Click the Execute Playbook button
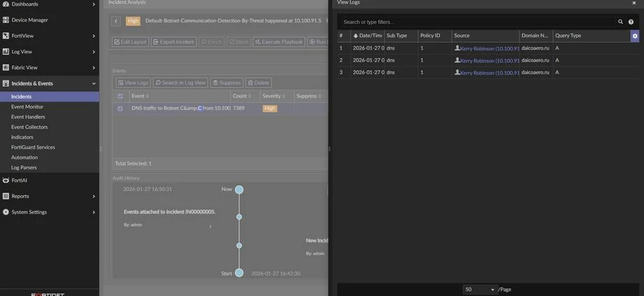This screenshot has width=644, height=296. [279, 42]
